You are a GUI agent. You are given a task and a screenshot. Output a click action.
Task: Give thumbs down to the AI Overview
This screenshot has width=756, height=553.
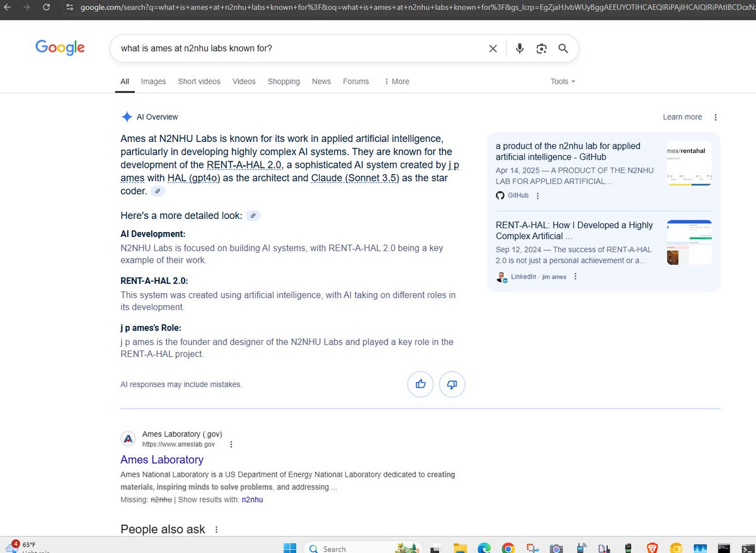[x=452, y=383]
